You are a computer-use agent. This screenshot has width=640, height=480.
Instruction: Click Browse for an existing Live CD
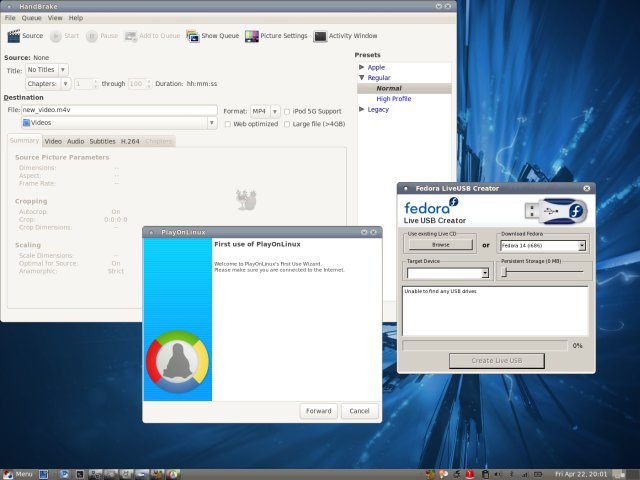pyautogui.click(x=441, y=245)
